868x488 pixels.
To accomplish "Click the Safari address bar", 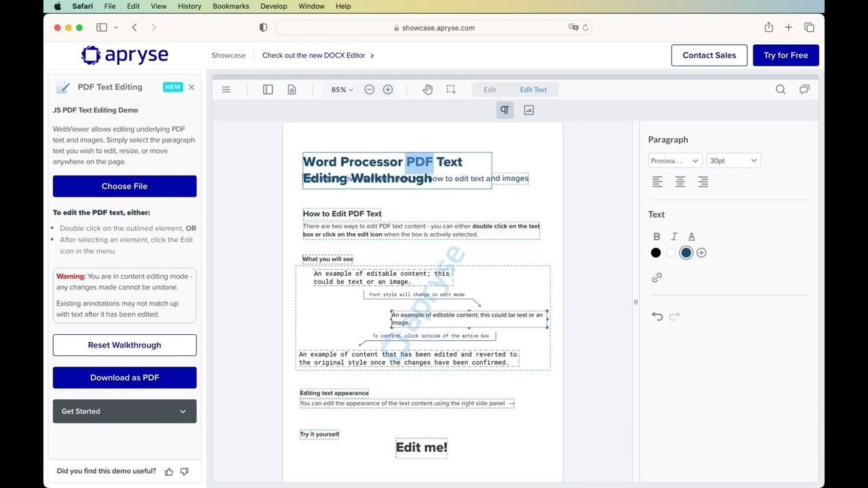I will coord(434,28).
